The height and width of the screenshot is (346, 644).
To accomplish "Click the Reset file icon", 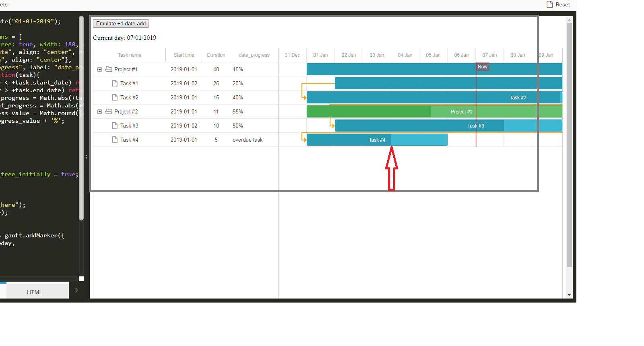I will pyautogui.click(x=549, y=4).
